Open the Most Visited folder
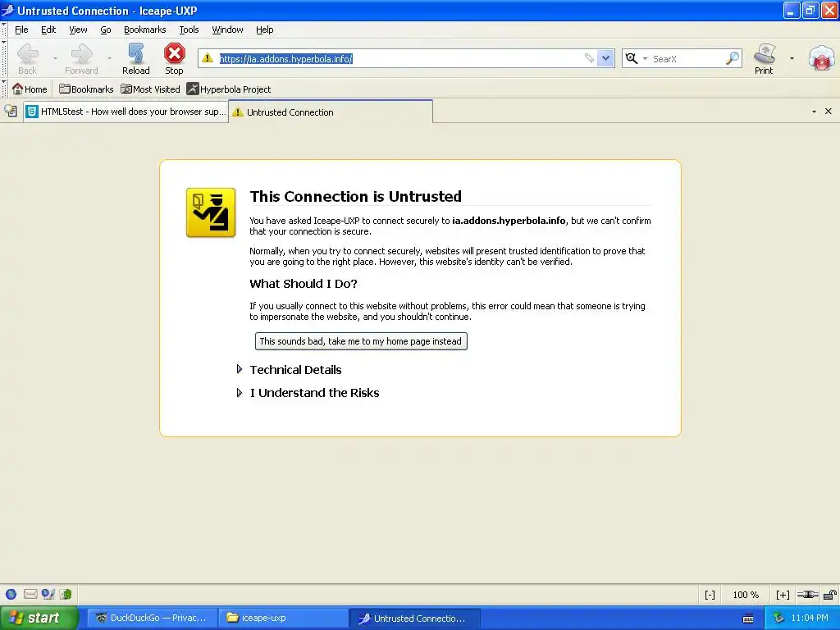Image resolution: width=840 pixels, height=630 pixels. point(150,89)
